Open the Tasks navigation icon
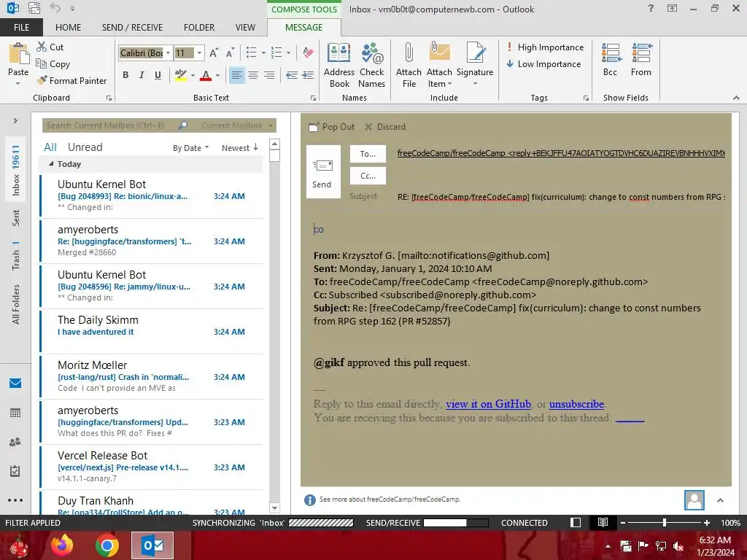Viewport: 747px width, 560px height. pos(15,472)
